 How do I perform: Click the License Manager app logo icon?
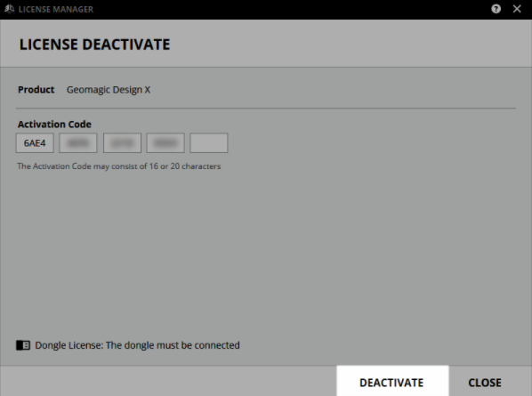pos(9,9)
